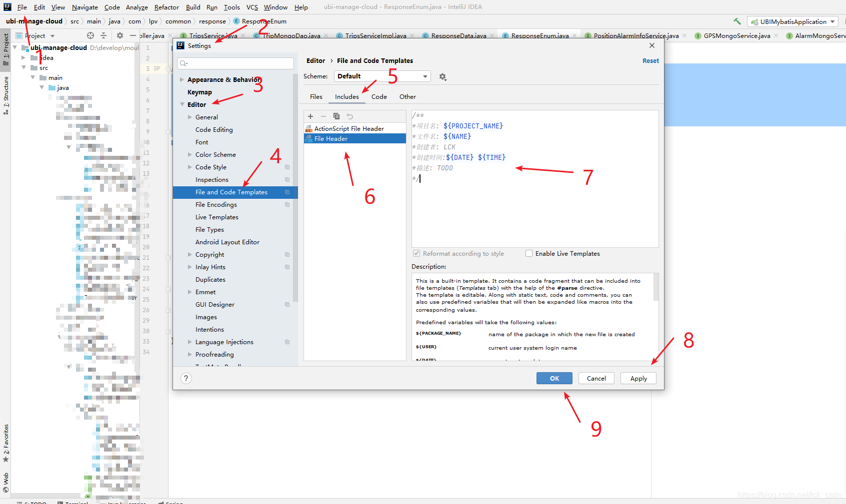Click project-level marker beside File Encodings
This screenshot has width=846, height=504.
click(x=287, y=205)
